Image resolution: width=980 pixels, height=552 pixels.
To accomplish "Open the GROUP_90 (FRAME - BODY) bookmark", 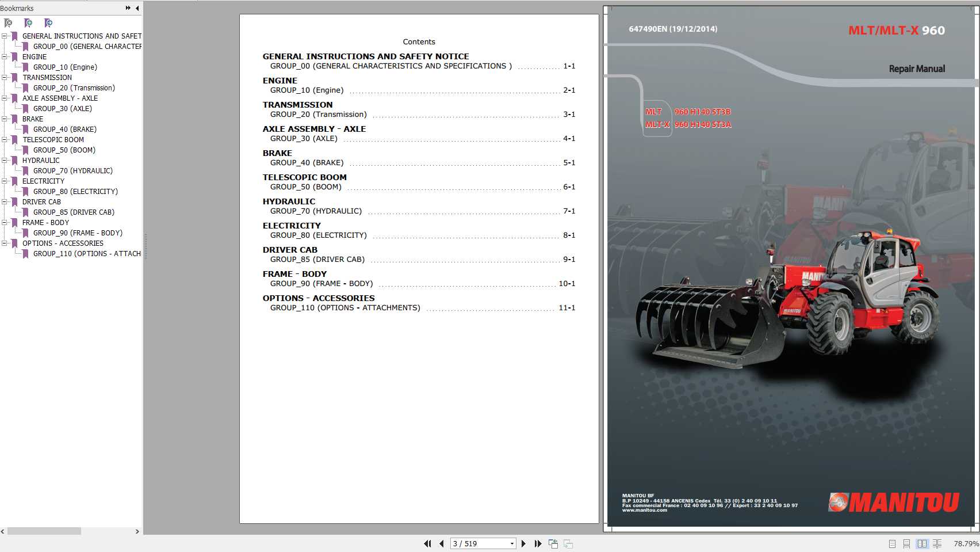I will pyautogui.click(x=78, y=233).
